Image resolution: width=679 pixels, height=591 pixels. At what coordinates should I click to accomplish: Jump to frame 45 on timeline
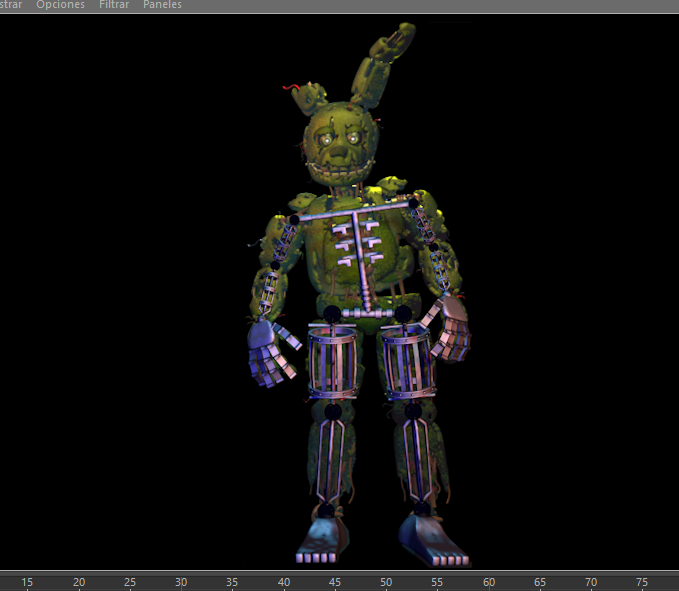point(335,582)
